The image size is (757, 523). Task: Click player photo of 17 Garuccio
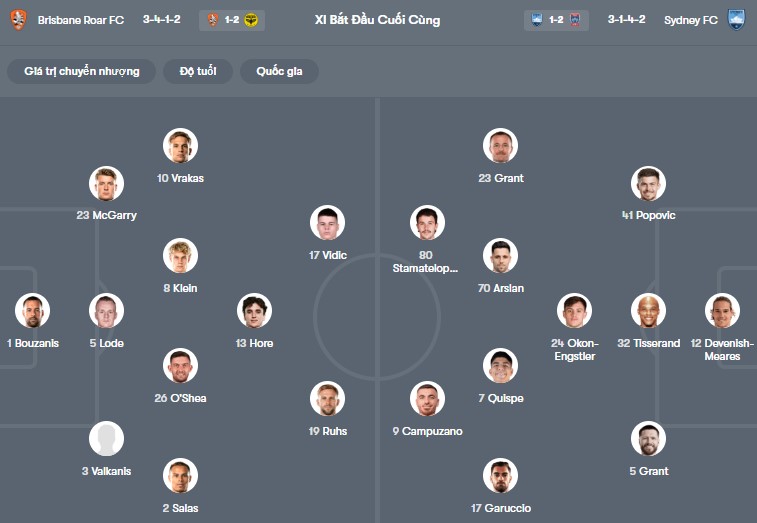coord(500,476)
